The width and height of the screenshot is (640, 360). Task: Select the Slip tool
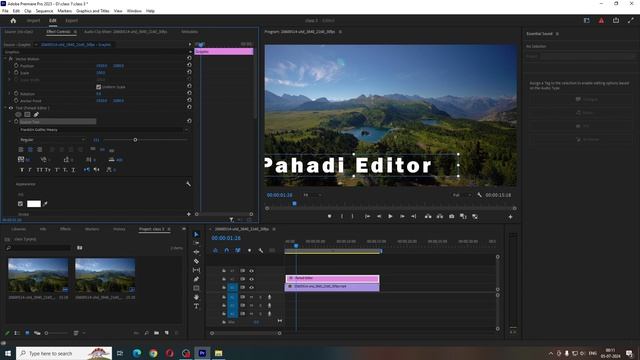(196, 270)
